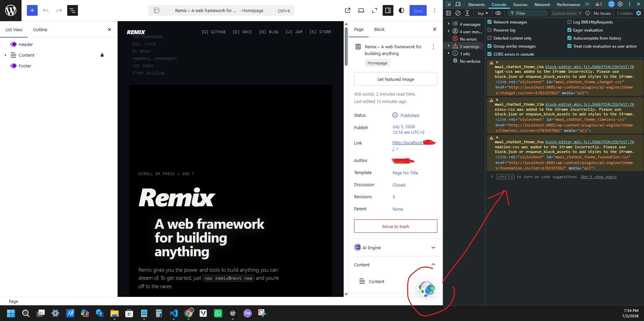The height and width of the screenshot is (321, 644).
Task: Clear the console
Action: pos(458,13)
